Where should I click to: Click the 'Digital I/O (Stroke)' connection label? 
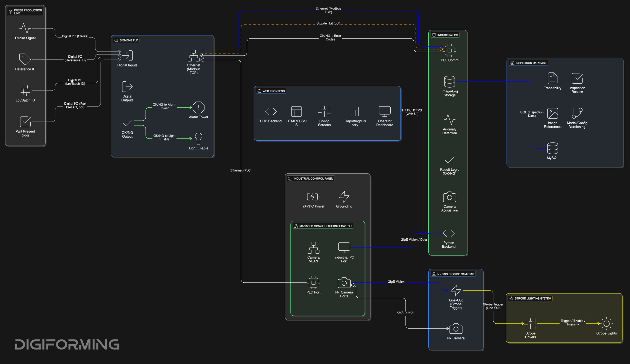75,36
